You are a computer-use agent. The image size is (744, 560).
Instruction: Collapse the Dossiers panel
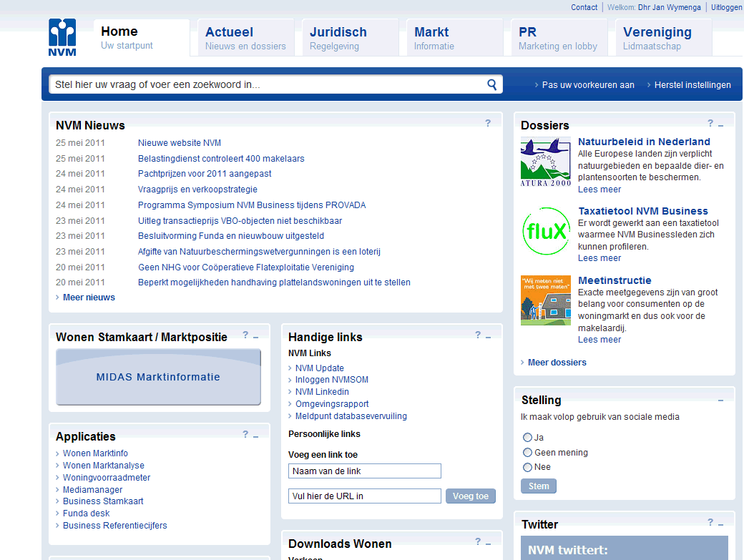click(x=721, y=125)
